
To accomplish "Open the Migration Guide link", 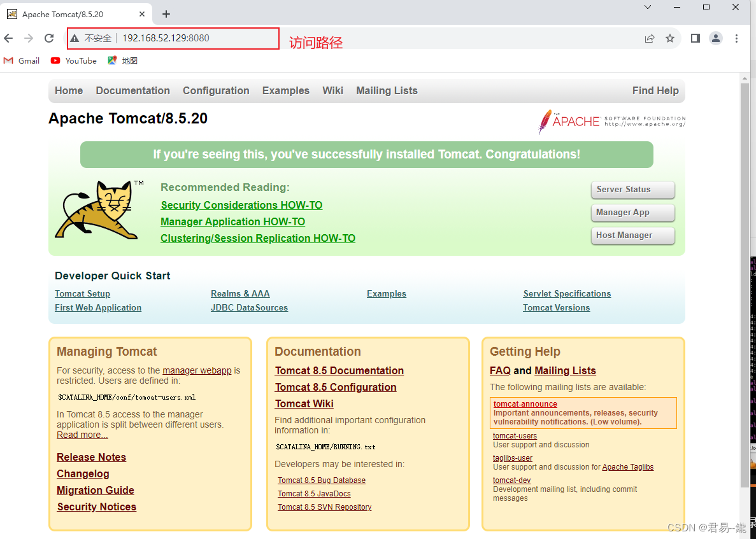I will (96, 491).
